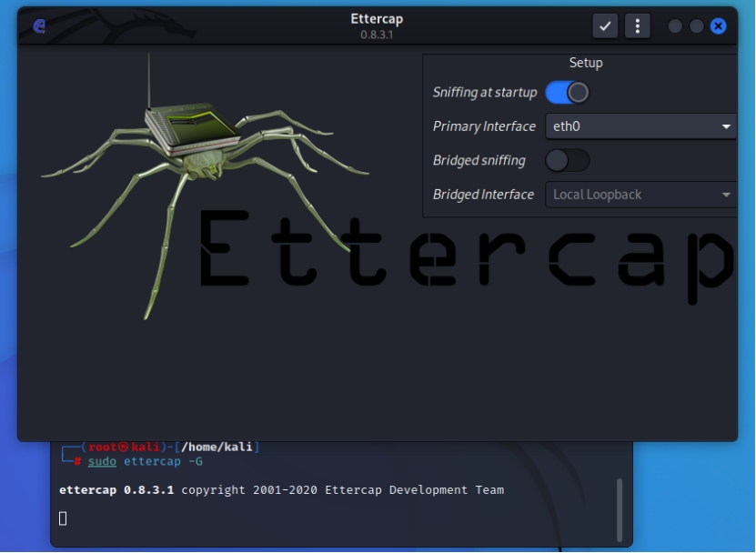The width and height of the screenshot is (756, 553).
Task: Click the terminal scrollbar
Action: [x=620, y=509]
